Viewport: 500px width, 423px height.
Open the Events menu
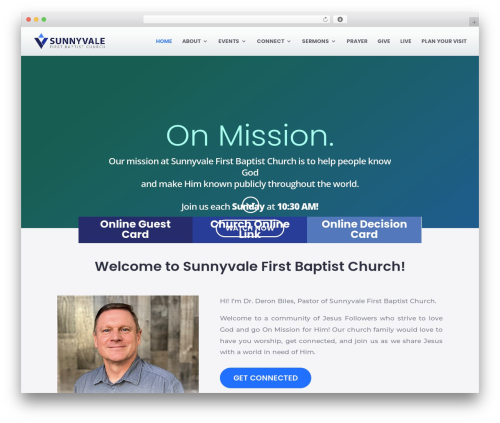click(x=229, y=41)
